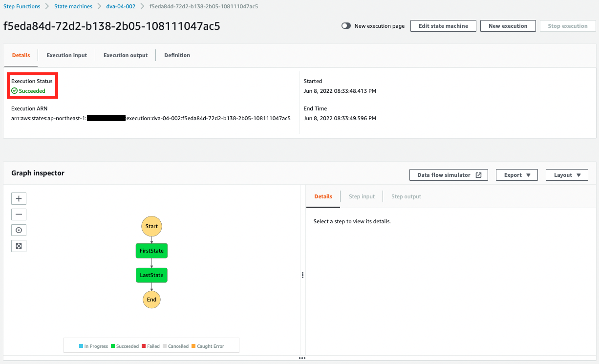Viewport: 599px width, 364px height.
Task: Click the Edit state machine button
Action: click(x=443, y=26)
